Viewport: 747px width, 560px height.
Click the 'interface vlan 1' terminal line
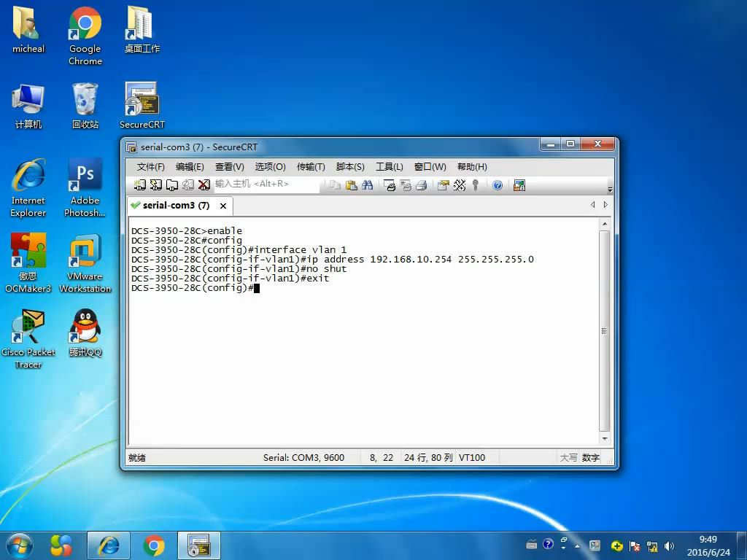(x=239, y=250)
